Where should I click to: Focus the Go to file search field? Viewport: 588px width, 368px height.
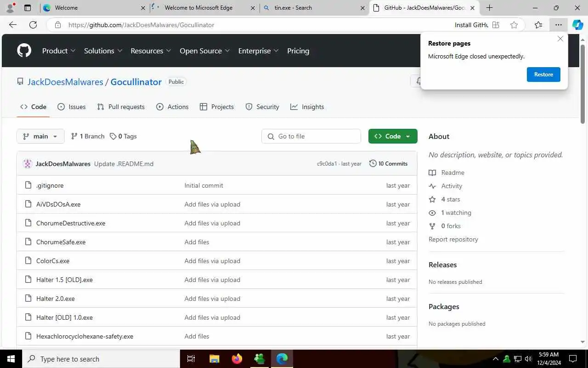tap(311, 136)
